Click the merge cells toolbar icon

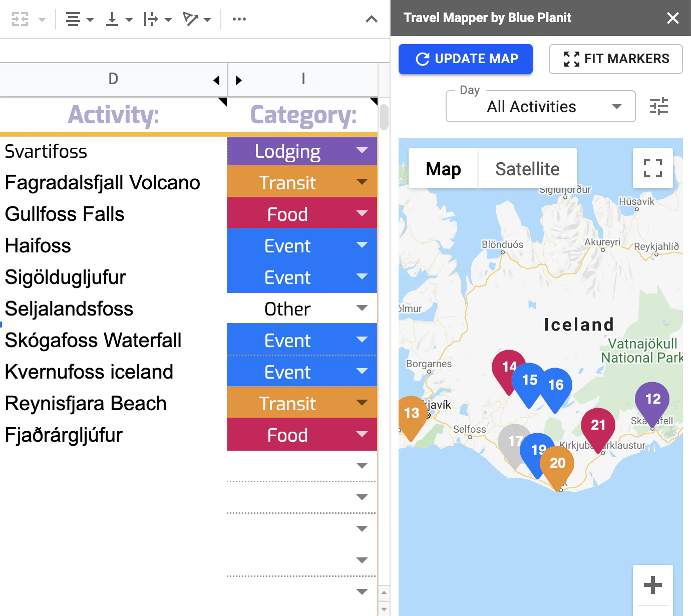(20, 19)
